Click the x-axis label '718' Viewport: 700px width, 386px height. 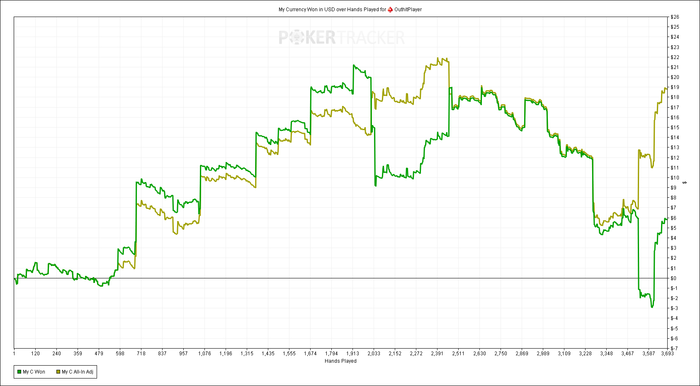point(141,353)
